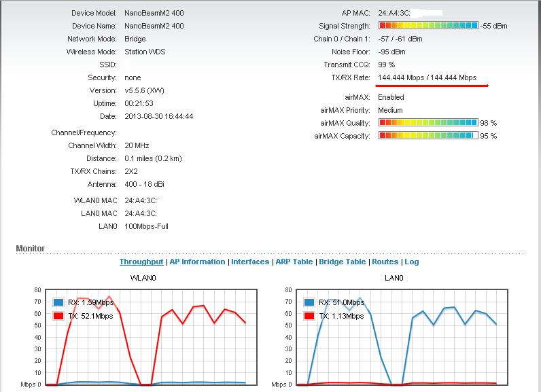Open the Interfaces monitor link
Image resolution: width=541 pixels, height=392 pixels.
(x=250, y=262)
